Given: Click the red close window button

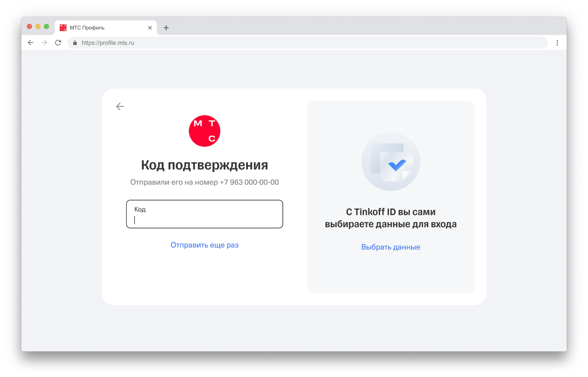Looking at the screenshot, I should (x=29, y=26).
